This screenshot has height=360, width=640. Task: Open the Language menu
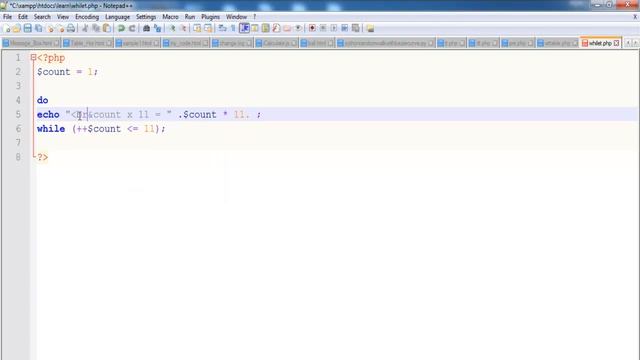click(x=118, y=17)
